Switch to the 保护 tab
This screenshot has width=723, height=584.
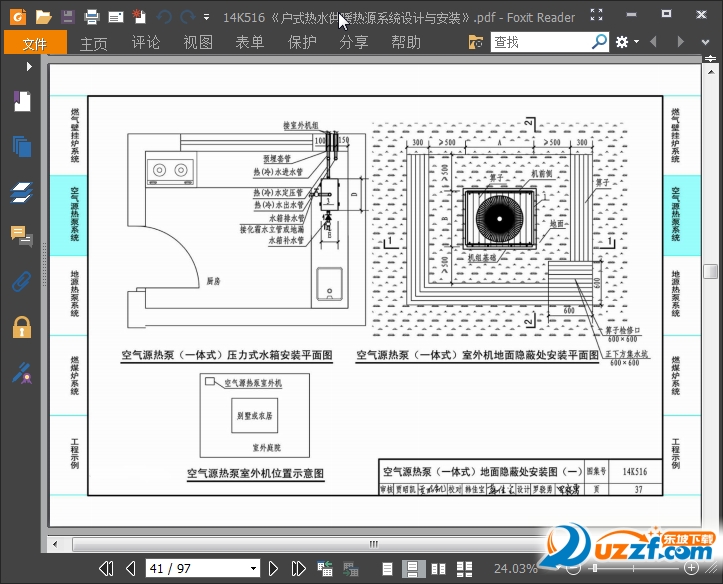tap(302, 42)
